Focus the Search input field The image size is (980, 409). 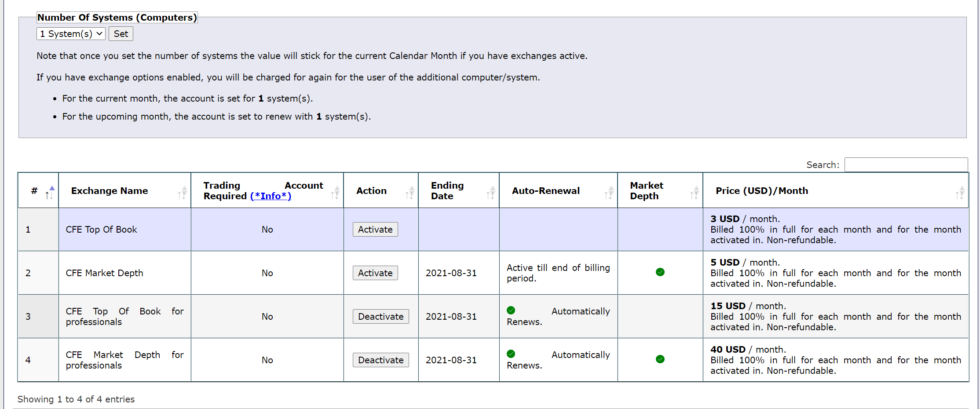[906, 165]
